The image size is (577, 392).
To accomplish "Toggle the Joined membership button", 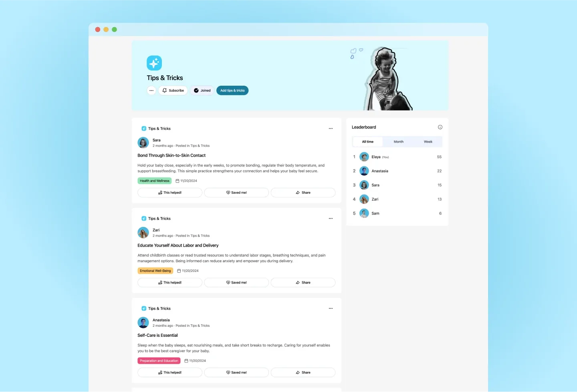I will 202,90.
